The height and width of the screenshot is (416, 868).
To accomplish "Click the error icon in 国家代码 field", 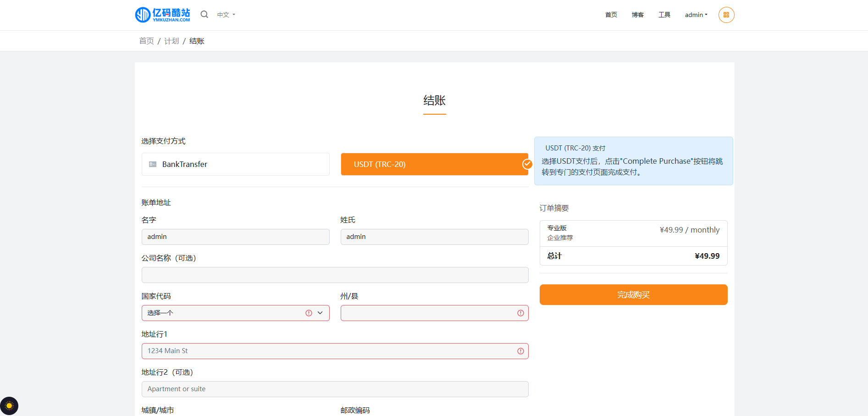I will (x=309, y=313).
